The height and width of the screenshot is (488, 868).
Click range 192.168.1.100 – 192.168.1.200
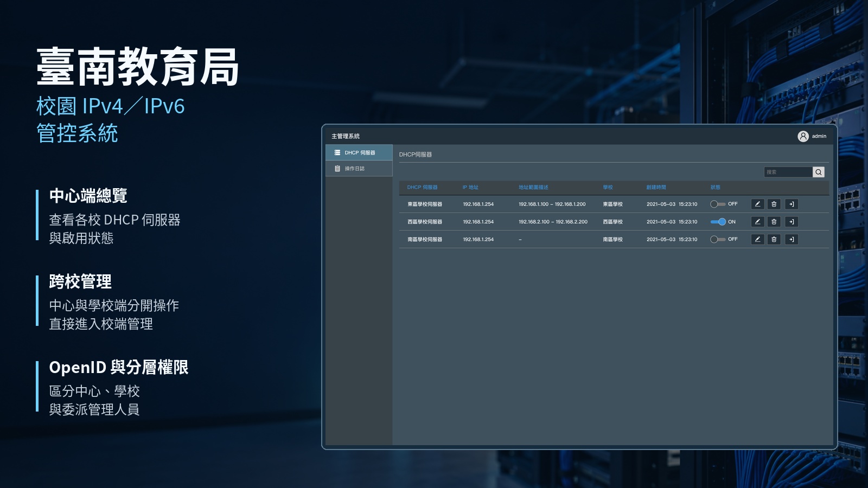point(552,204)
